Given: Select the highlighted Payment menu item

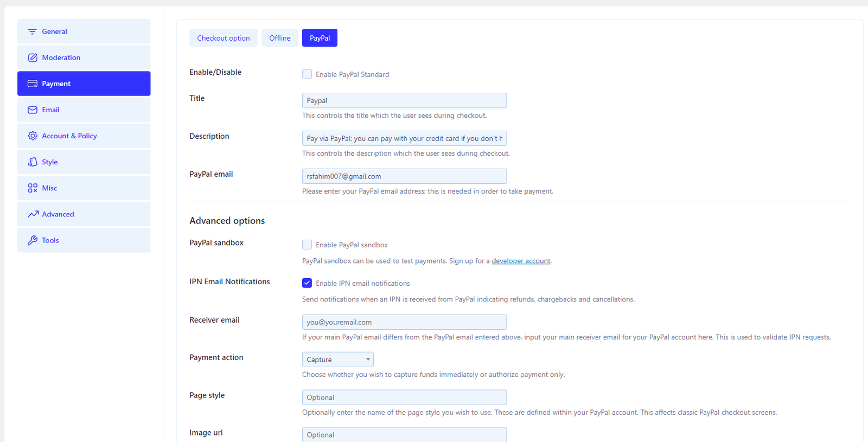Looking at the screenshot, I should tap(84, 84).
